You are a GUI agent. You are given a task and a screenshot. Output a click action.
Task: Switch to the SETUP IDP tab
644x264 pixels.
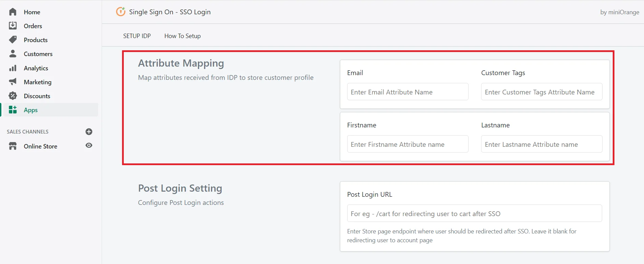click(137, 36)
